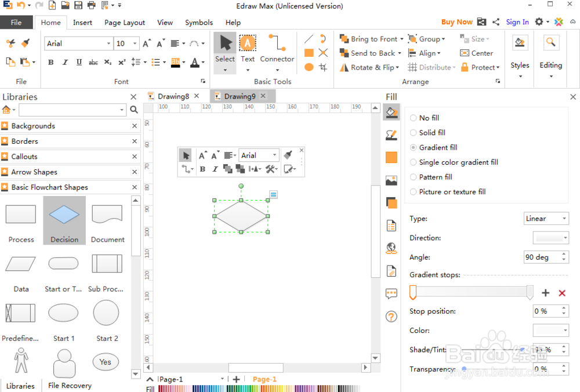Viewport: 580px width, 392px height.
Task: Select the No fill option
Action: point(425,118)
